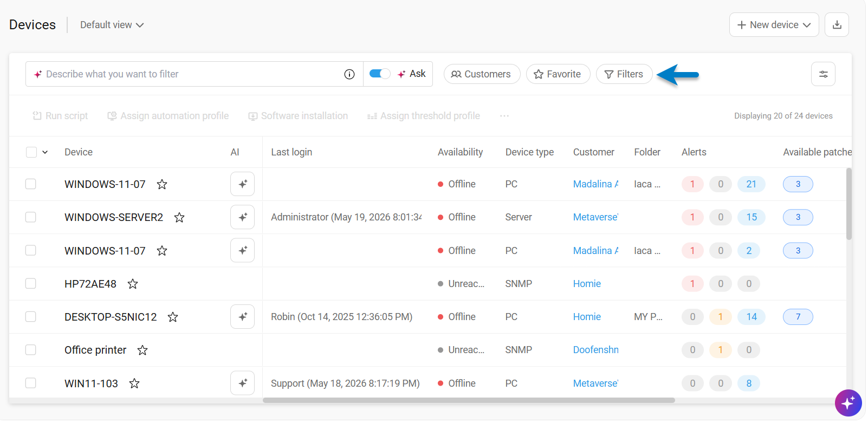Open Metaverse customer link for WIN11-103
The image size is (868, 423).
pyautogui.click(x=595, y=383)
